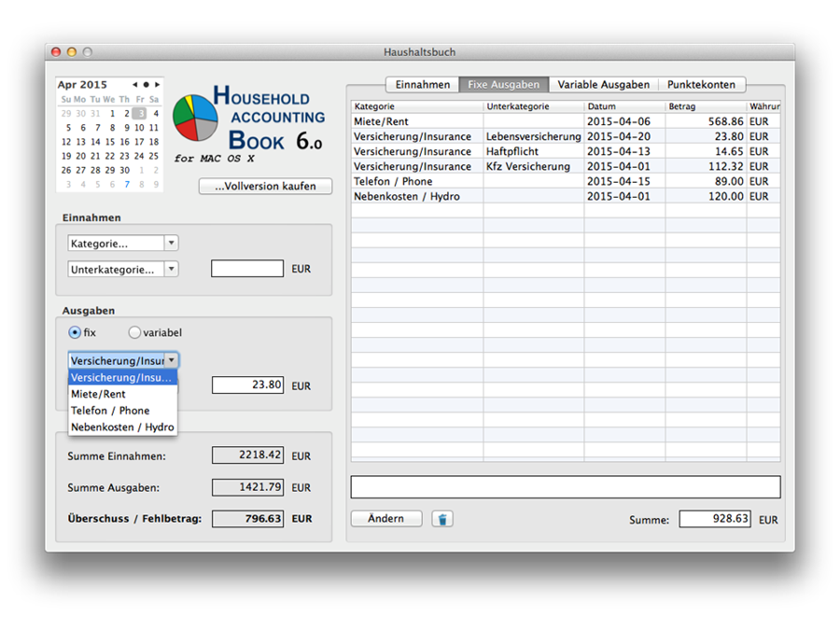
Task: Switch to the Einnahmen tab
Action: [422, 84]
